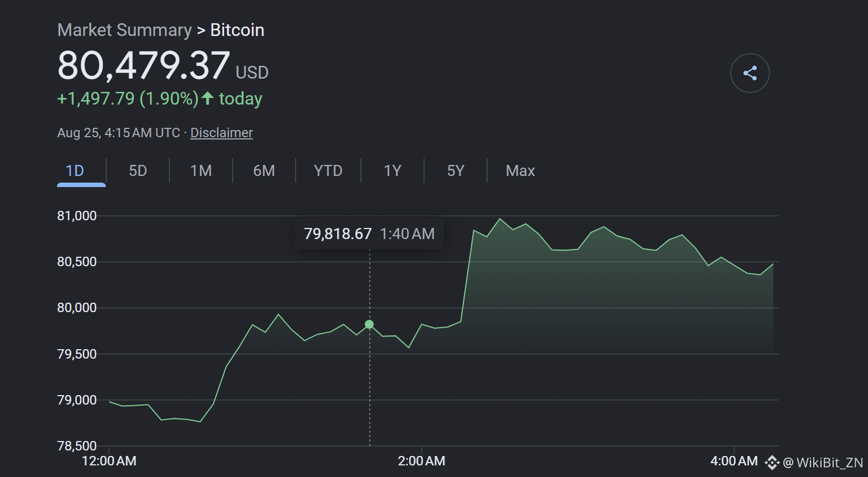Click the USD currency label
The image size is (868, 477).
click(x=252, y=72)
